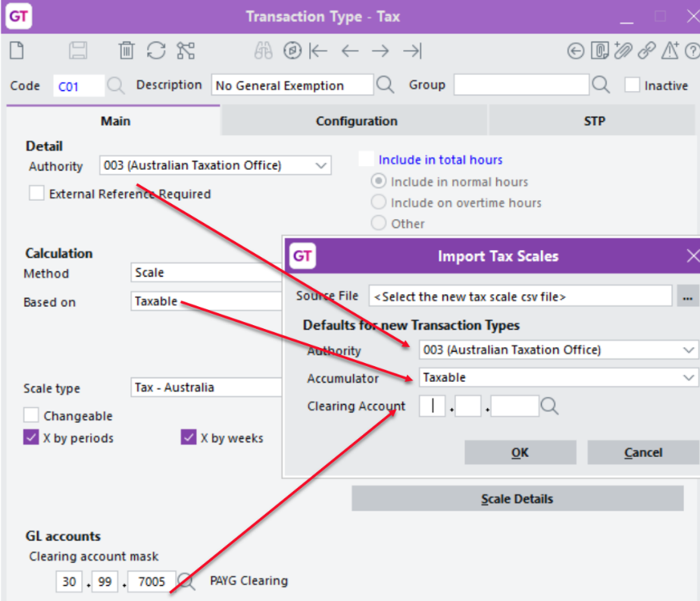
Task: Click the Delete trash can icon
Action: [126, 51]
